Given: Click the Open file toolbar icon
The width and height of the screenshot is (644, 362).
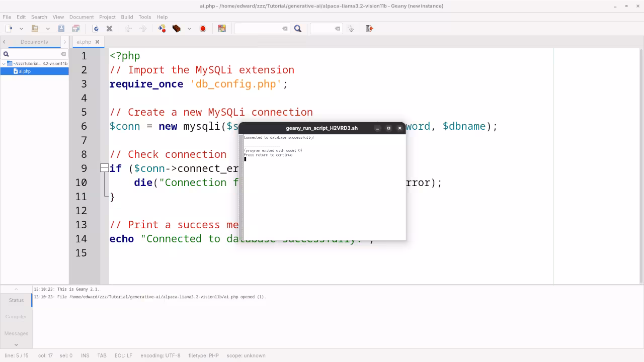Looking at the screenshot, I should (x=35, y=29).
